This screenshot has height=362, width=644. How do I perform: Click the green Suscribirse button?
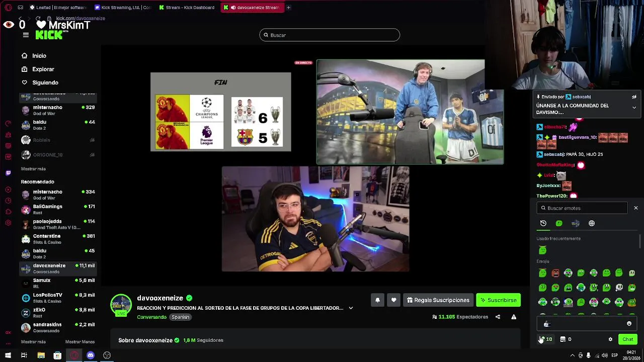click(498, 300)
